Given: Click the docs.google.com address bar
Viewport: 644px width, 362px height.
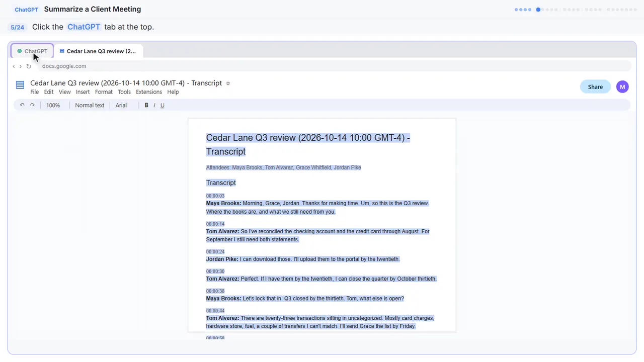Looking at the screenshot, I should pos(335,66).
